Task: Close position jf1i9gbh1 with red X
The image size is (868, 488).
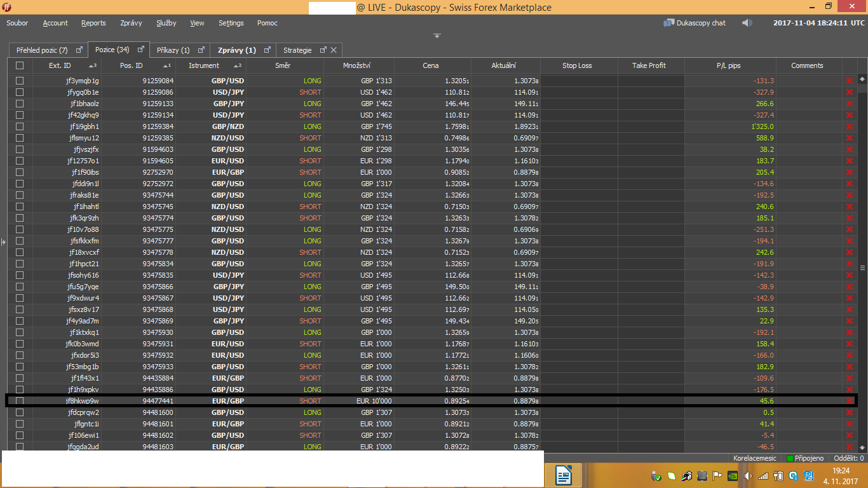Action: click(850, 126)
